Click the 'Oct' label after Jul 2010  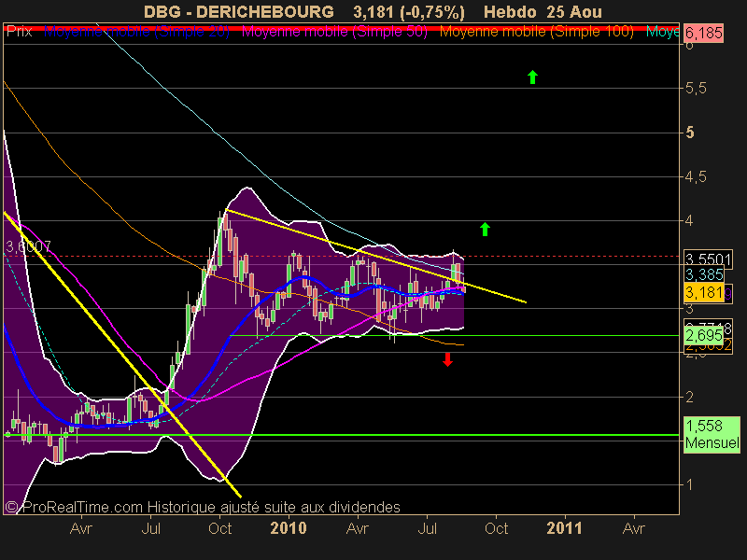click(x=496, y=528)
